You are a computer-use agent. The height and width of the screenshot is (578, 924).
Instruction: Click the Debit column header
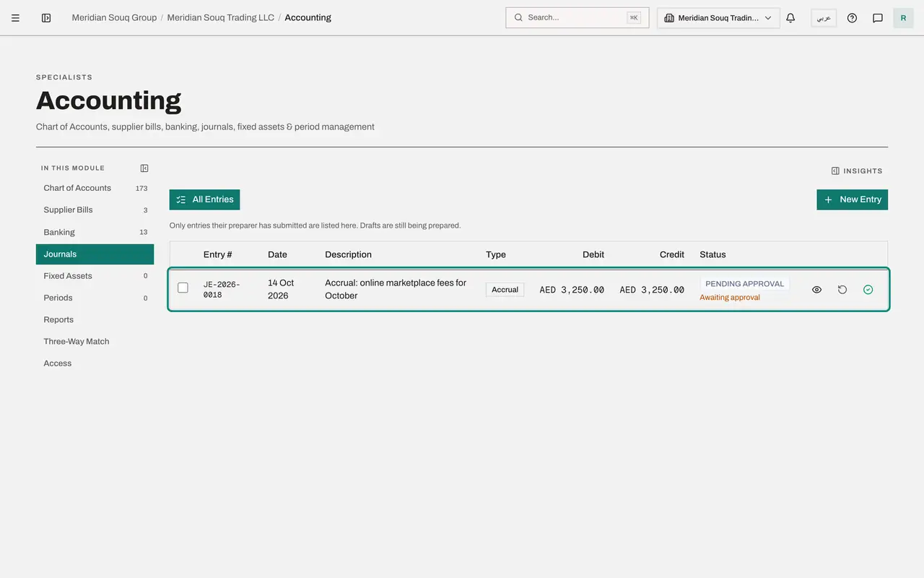pyautogui.click(x=593, y=254)
